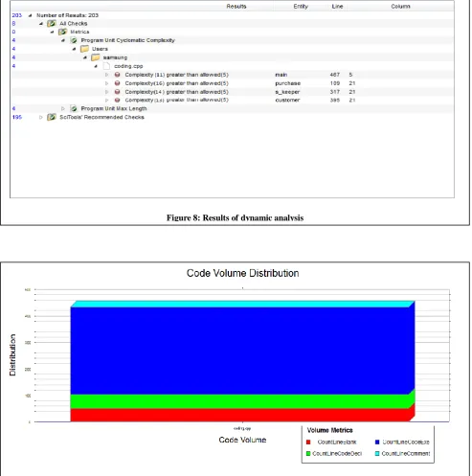472x476 pixels.
Task: Click line number 317
Action: click(x=335, y=92)
